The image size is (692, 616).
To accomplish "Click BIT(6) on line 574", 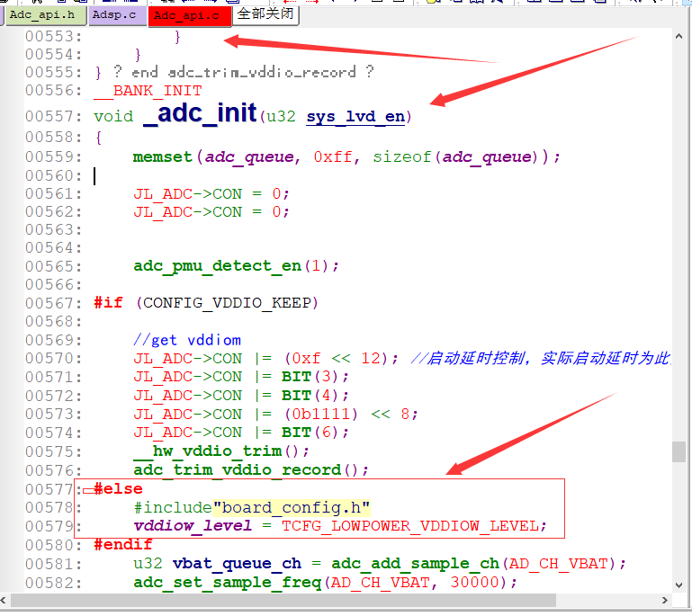I will [310, 433].
